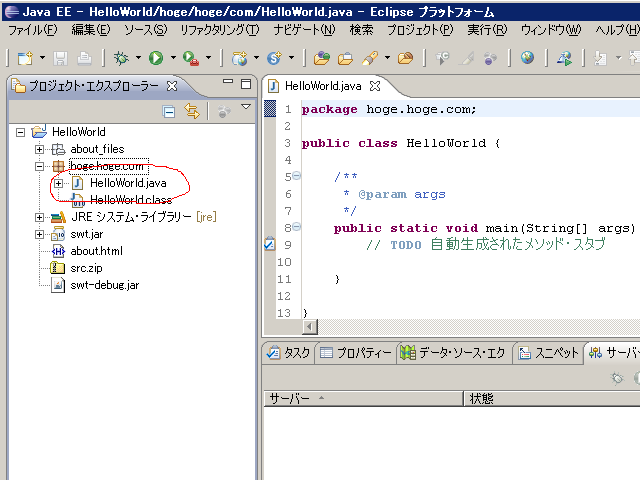The width and height of the screenshot is (640, 480).
Task: Fold the Javadoc comment at line 5
Action: pyautogui.click(x=297, y=176)
